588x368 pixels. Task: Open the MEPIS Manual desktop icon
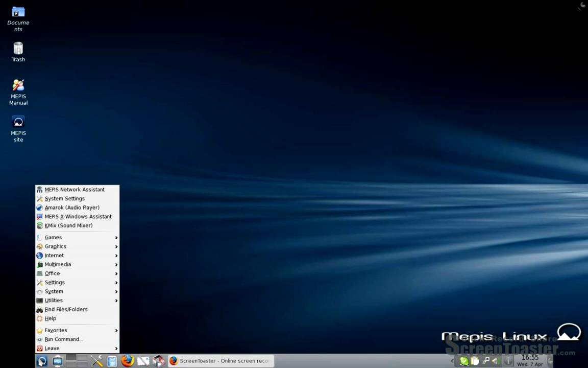(x=18, y=92)
